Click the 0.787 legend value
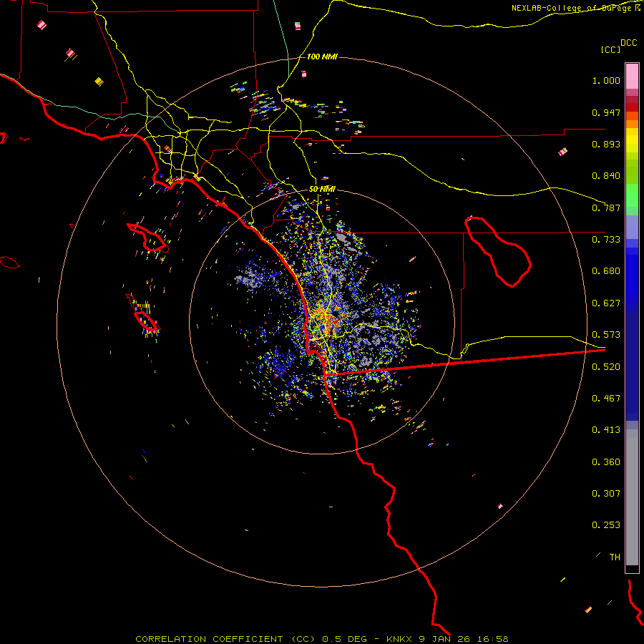This screenshot has height=644, width=644. pos(606,208)
